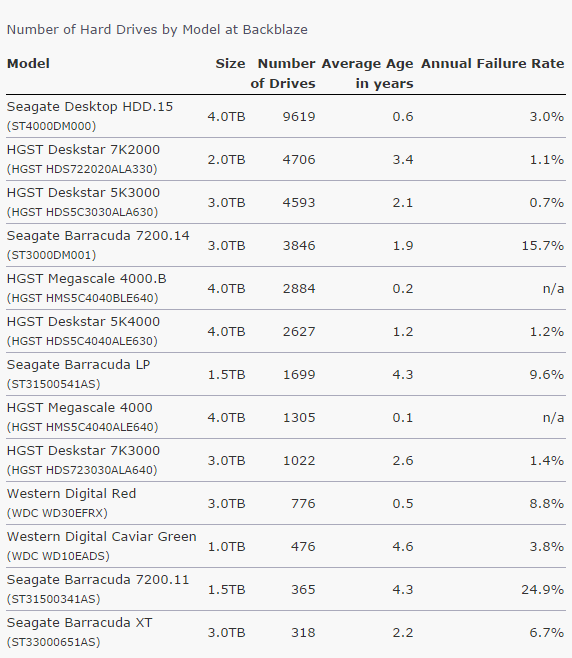Click the Western Digital Red model name
Image resolution: width=572 pixels, height=658 pixels.
click(x=71, y=494)
